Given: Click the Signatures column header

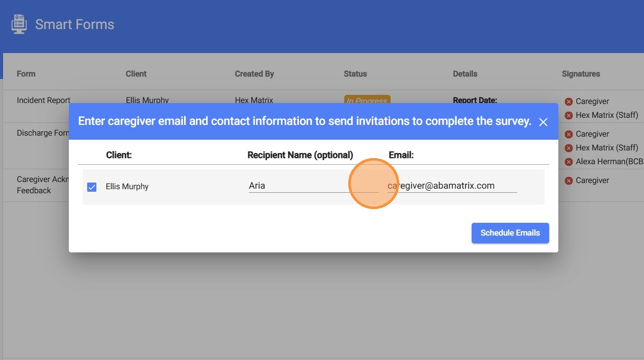Looking at the screenshot, I should click(x=581, y=74).
